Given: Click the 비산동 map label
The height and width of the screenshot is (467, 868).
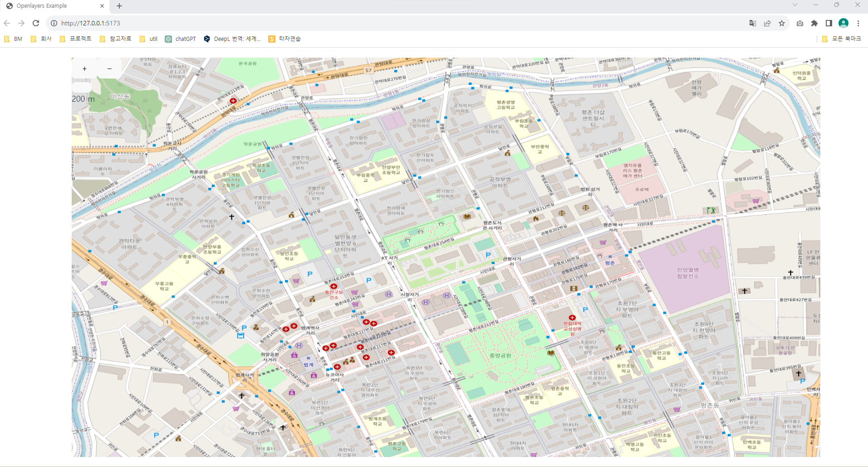Looking at the screenshot, I should tap(120, 96).
